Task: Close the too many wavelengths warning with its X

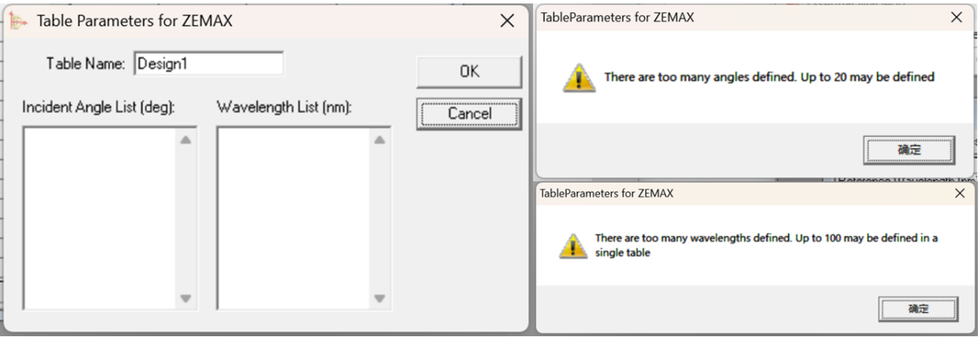Action: pyautogui.click(x=959, y=193)
